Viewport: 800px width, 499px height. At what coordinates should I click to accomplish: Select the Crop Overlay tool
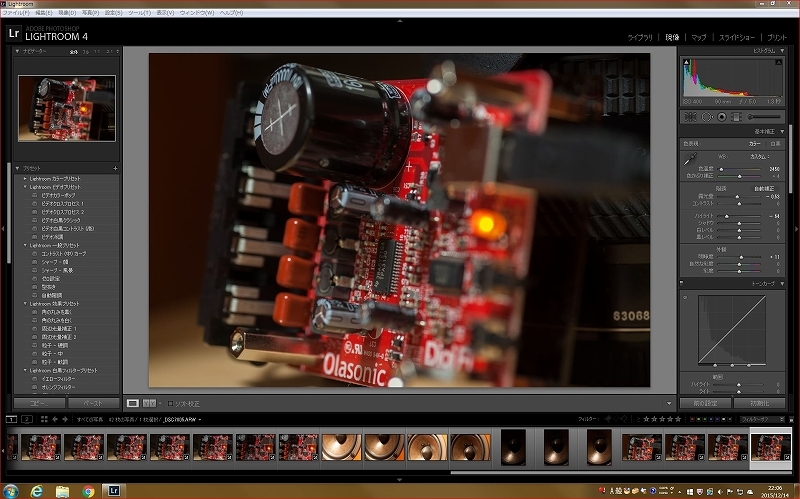[x=690, y=117]
